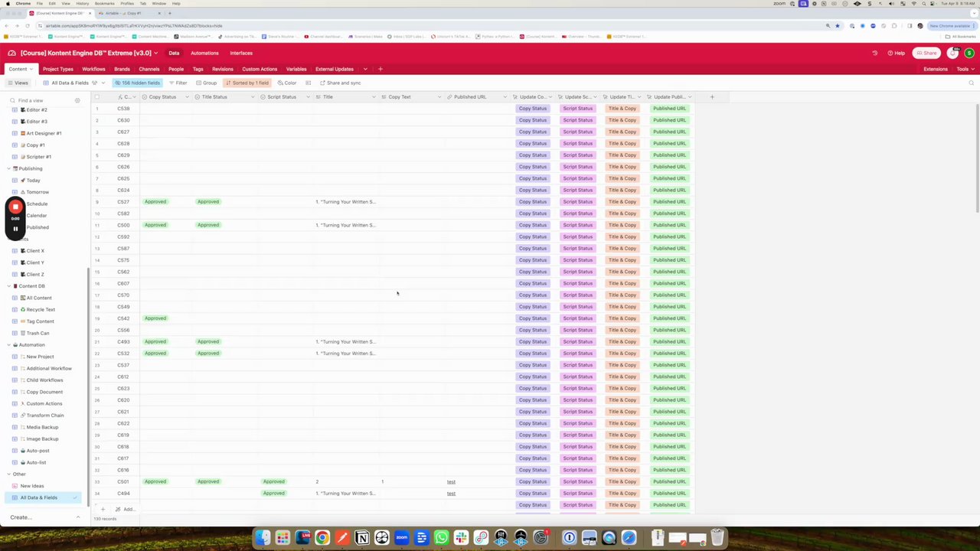Viewport: 980px width, 551px height.
Task: Open the Sorted by 1 field menu
Action: tap(247, 83)
